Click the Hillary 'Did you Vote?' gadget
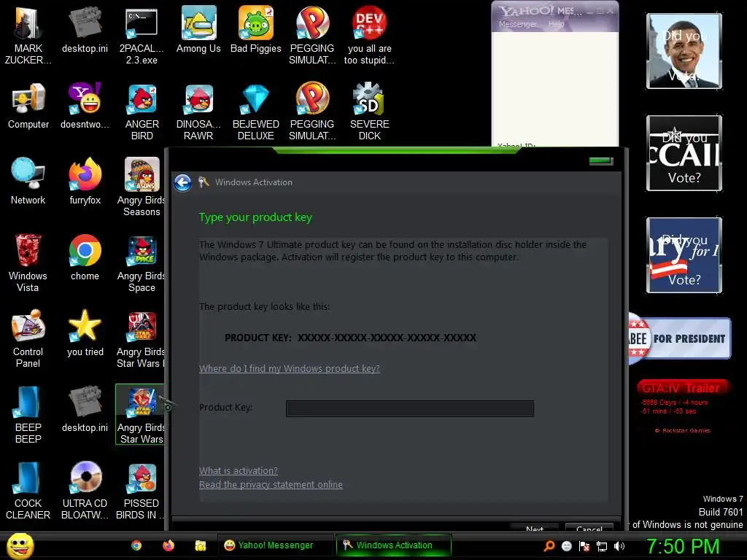The image size is (747, 560). 684,254
